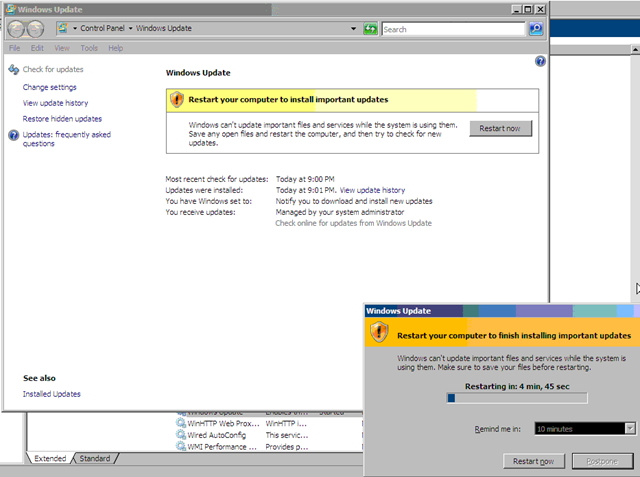Open View update history in the sidebar

click(x=56, y=103)
